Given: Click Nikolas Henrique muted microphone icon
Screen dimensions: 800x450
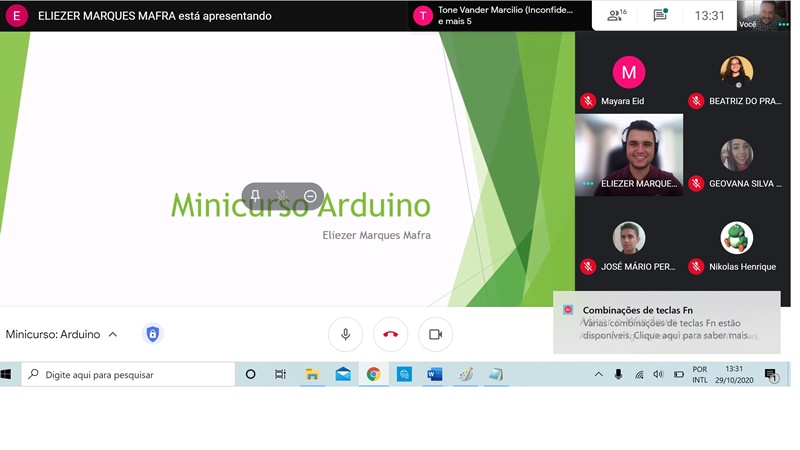Looking at the screenshot, I should tap(696, 266).
